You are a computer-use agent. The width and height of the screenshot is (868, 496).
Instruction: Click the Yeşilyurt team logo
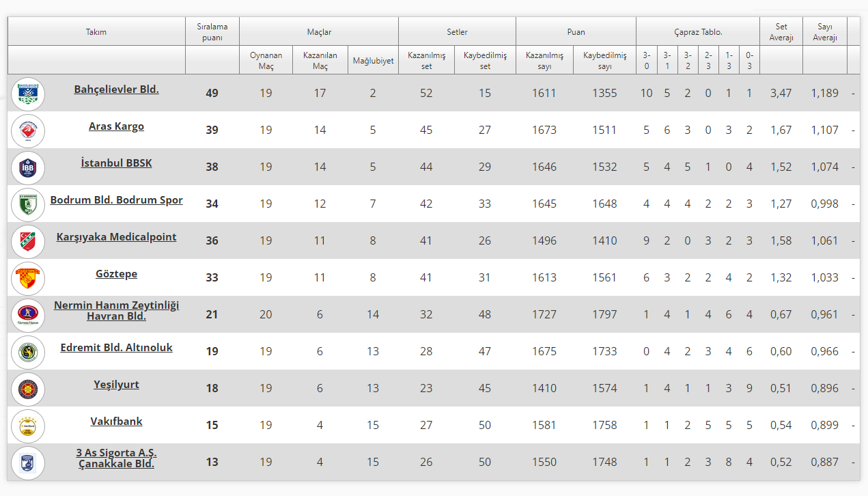[x=28, y=389]
